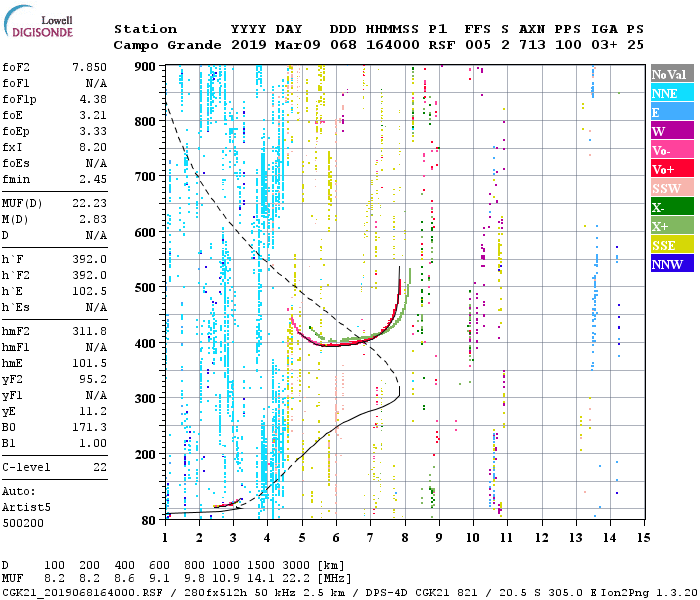Select the X- dark green legend swatch

(672, 206)
